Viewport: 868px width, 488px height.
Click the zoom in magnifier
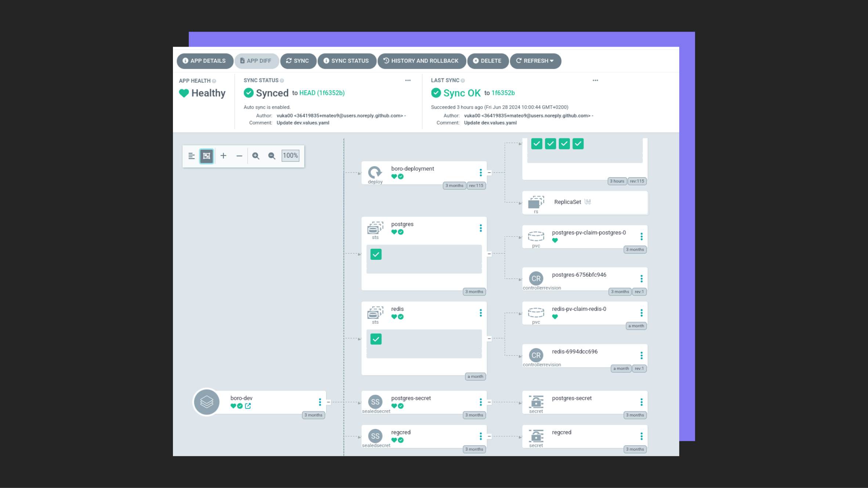256,156
